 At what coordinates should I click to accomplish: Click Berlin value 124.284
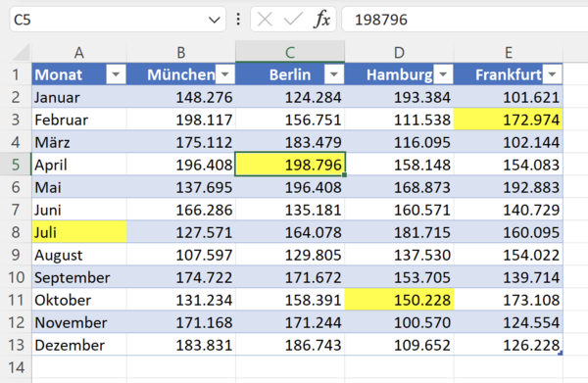tap(290, 97)
